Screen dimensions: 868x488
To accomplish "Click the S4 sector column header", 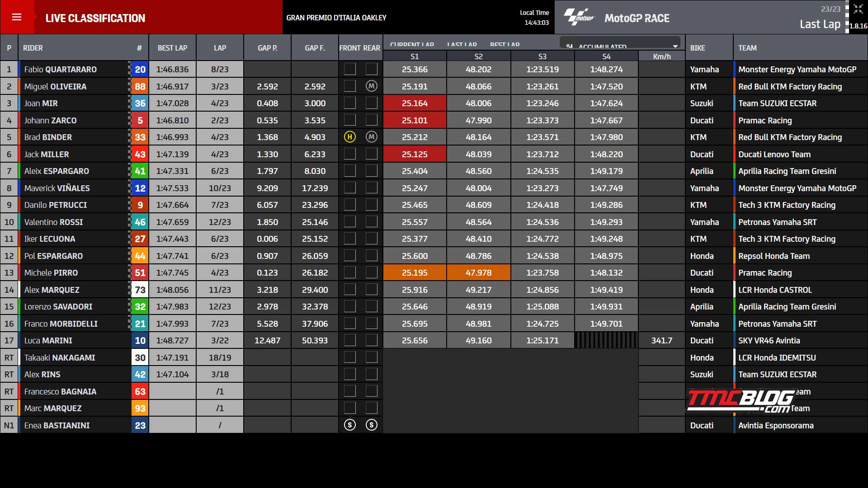I will coord(606,56).
